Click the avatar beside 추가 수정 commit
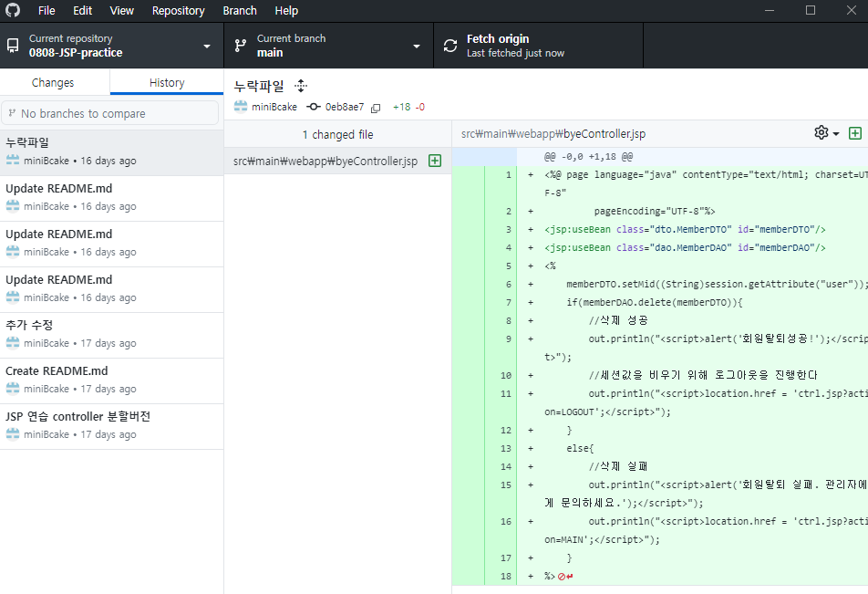868x594 pixels. pos(13,343)
